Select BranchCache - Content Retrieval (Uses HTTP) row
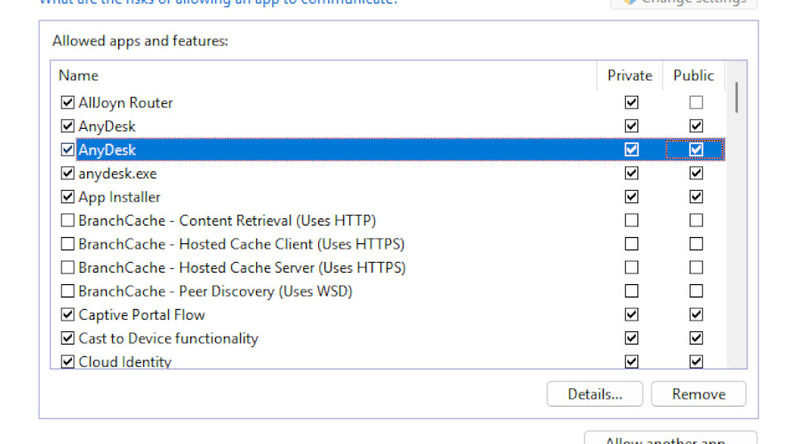Screen dimensions: 800x444 (227, 220)
